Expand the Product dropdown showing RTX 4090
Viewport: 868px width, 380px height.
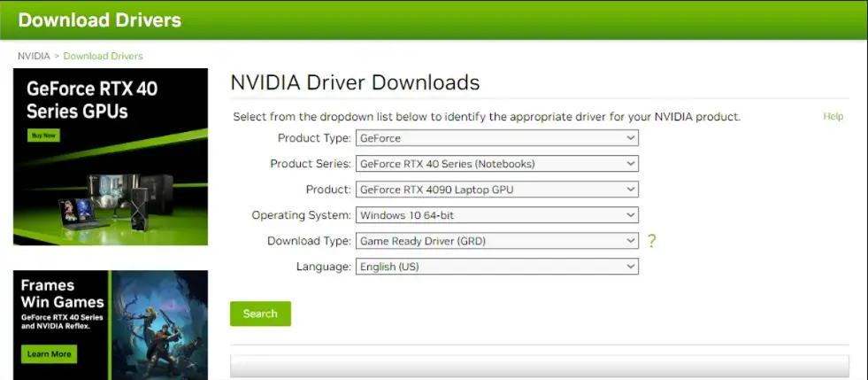pos(497,190)
